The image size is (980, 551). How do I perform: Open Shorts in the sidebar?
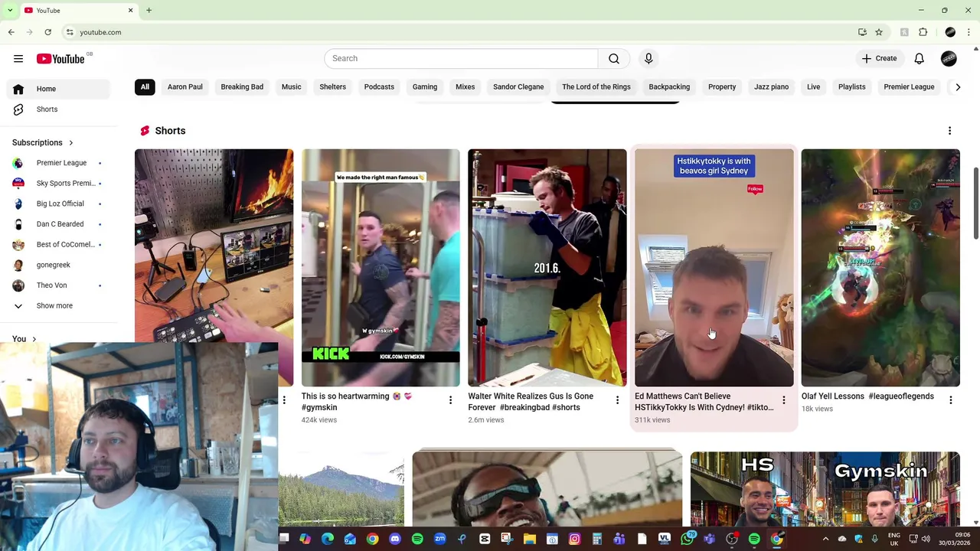coord(58,109)
